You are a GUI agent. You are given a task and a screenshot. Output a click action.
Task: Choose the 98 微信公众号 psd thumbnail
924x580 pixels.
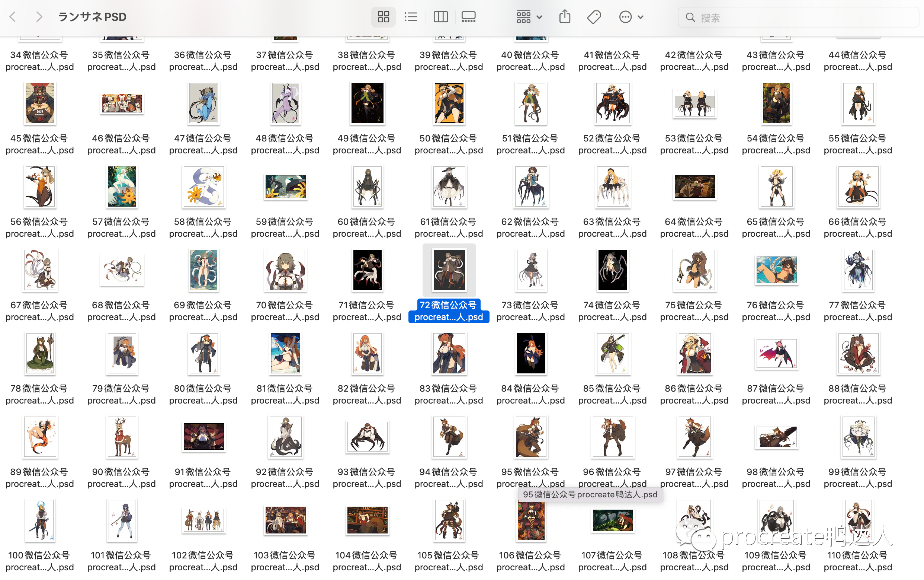pyautogui.click(x=776, y=437)
